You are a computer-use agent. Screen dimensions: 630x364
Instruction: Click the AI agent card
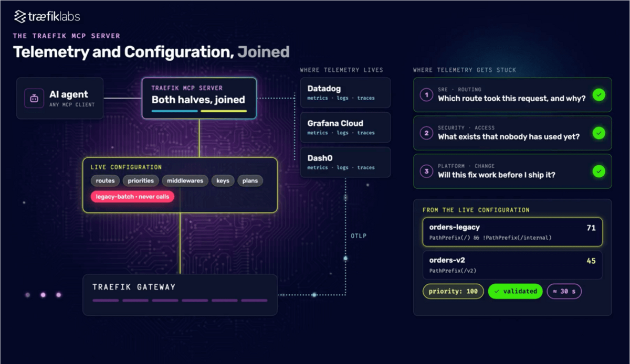click(x=60, y=99)
